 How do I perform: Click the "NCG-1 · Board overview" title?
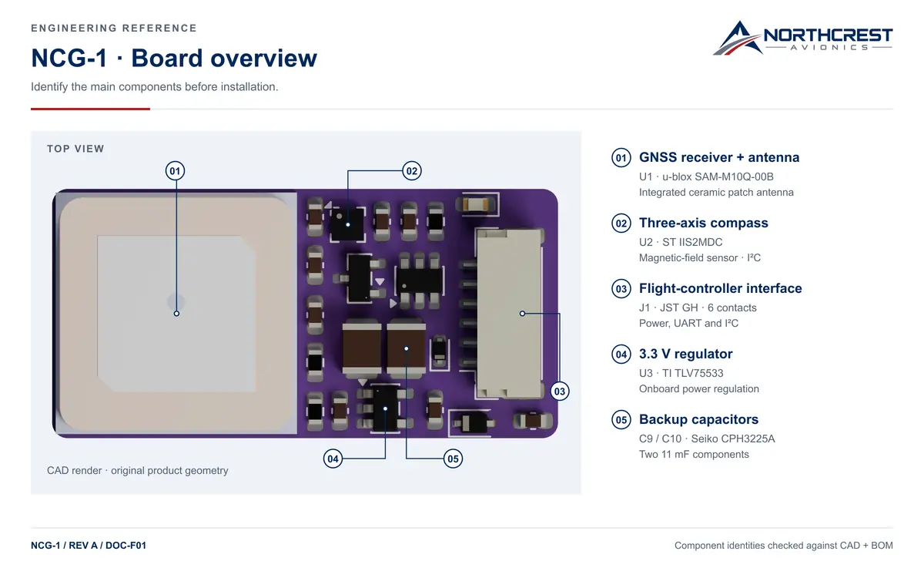click(x=174, y=59)
